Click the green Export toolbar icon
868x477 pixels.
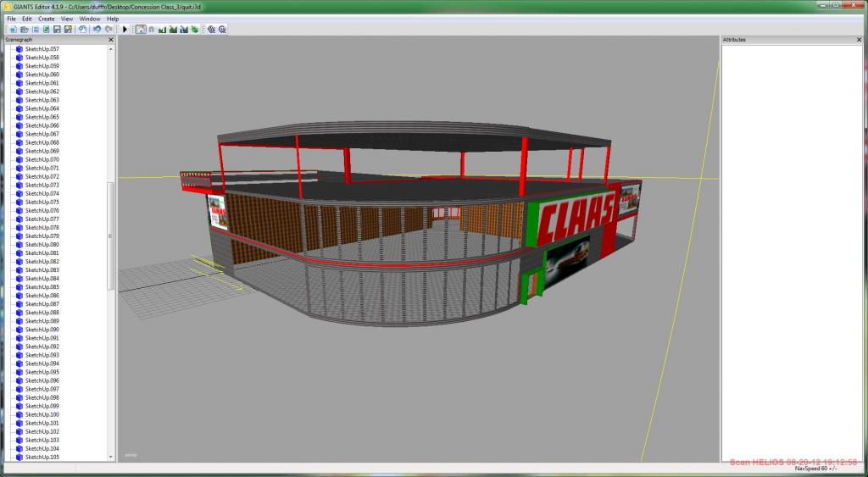pyautogui.click(x=46, y=30)
